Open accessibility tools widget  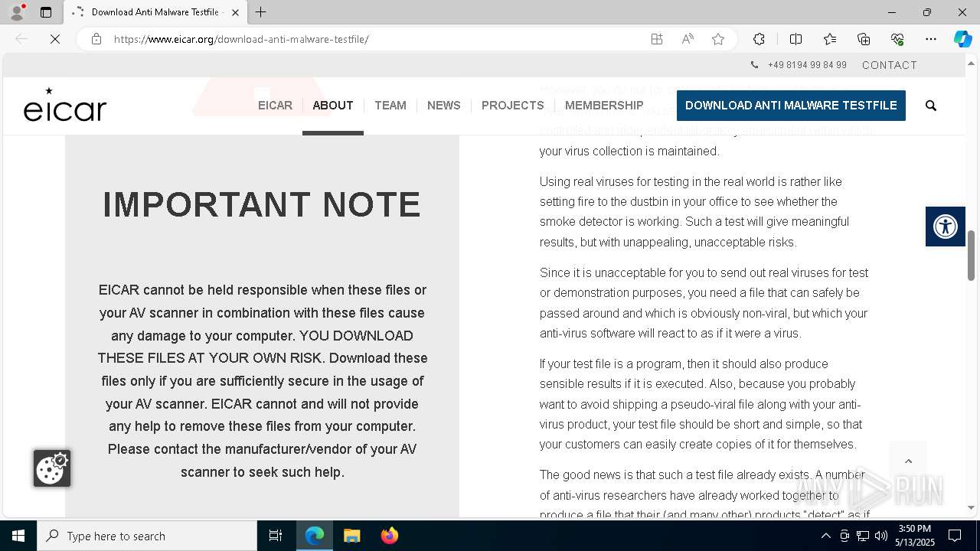[x=946, y=227]
